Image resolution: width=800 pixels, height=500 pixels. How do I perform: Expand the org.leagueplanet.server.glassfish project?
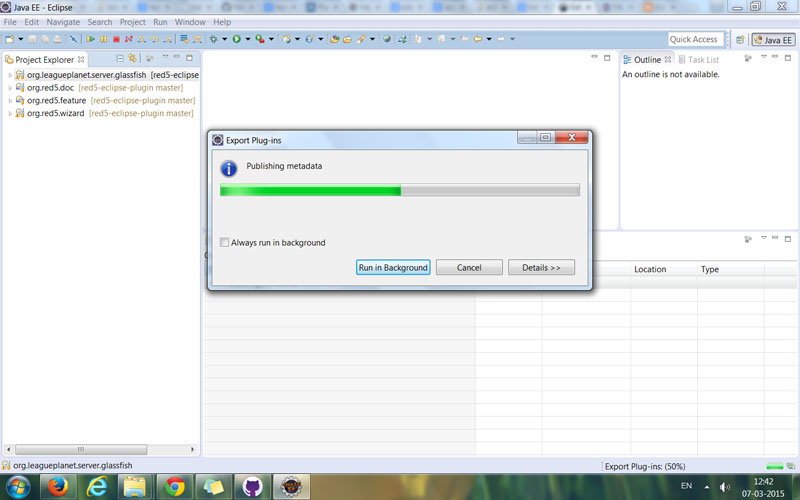10,75
